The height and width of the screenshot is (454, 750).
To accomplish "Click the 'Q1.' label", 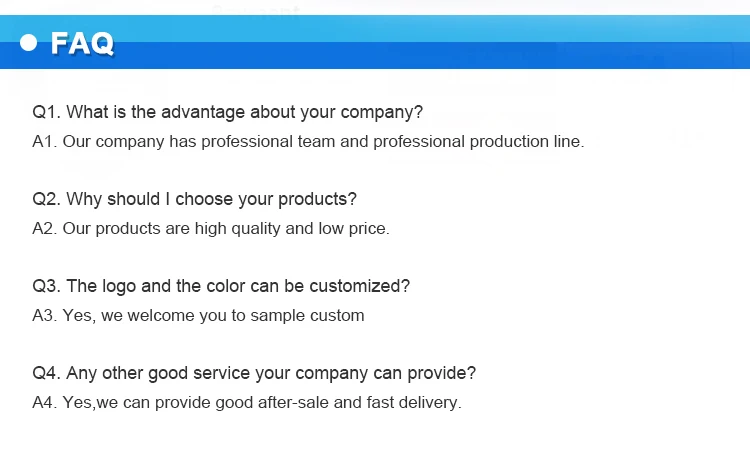I will click(46, 111).
